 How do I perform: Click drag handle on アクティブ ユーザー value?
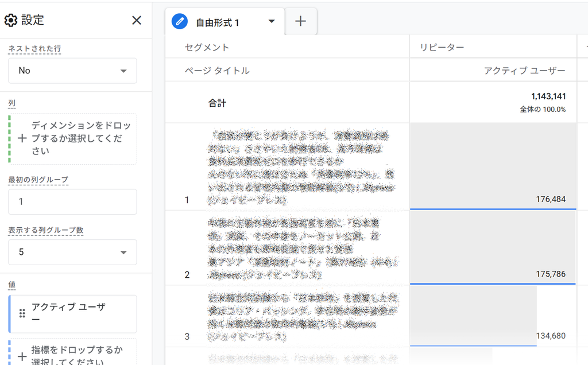point(22,313)
